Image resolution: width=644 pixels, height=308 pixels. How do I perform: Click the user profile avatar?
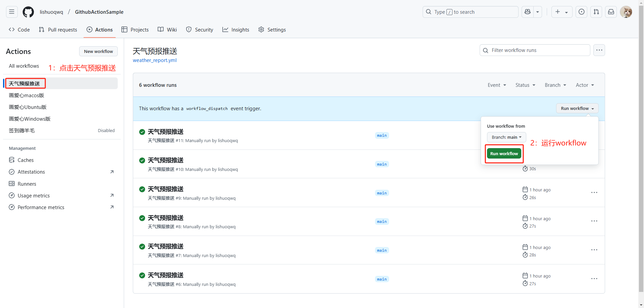(626, 12)
